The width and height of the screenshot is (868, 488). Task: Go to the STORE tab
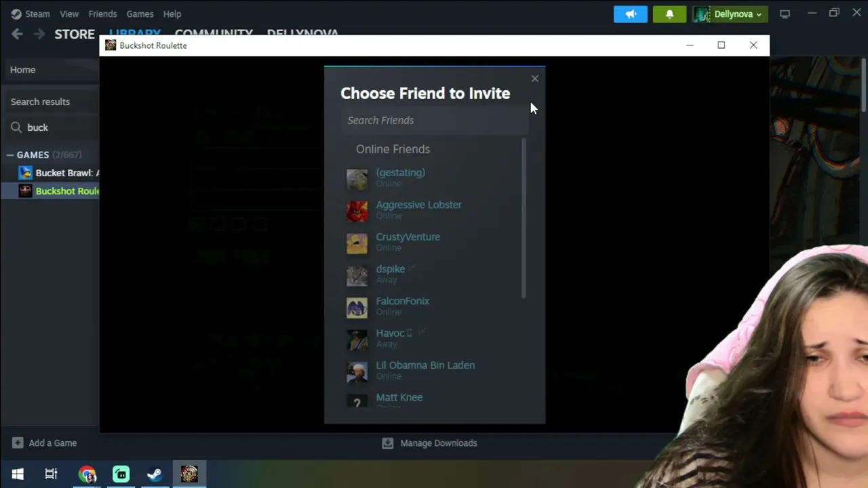point(75,34)
